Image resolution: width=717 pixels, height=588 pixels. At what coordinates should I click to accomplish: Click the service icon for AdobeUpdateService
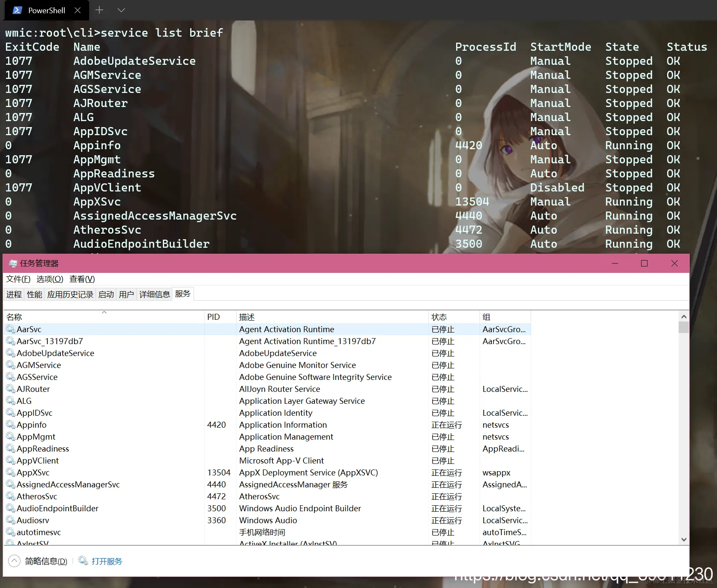[11, 353]
